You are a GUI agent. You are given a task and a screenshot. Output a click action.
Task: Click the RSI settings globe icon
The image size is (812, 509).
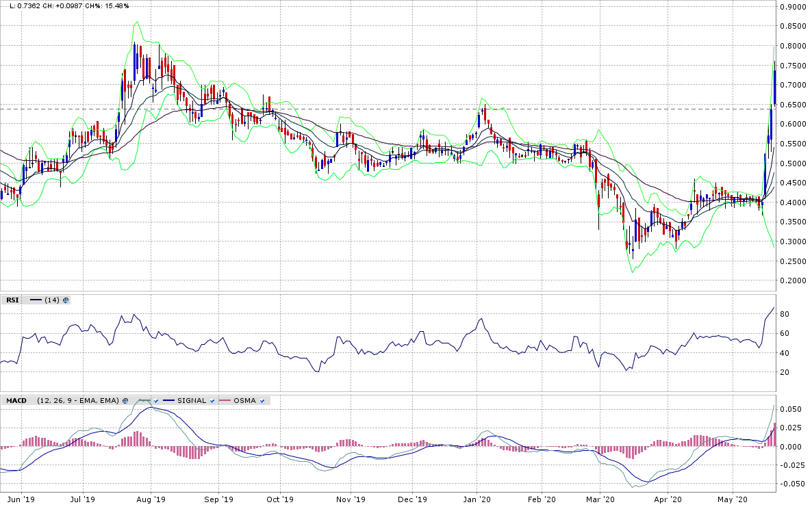point(66,300)
